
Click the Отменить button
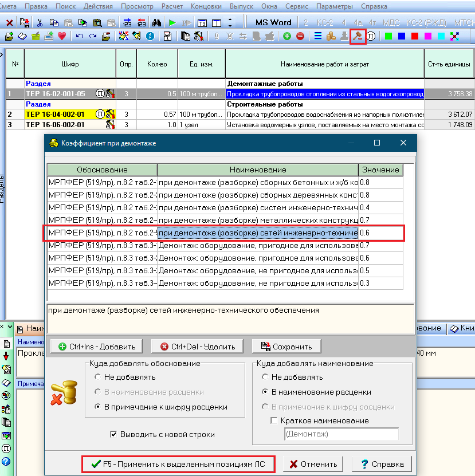pyautogui.click(x=313, y=464)
